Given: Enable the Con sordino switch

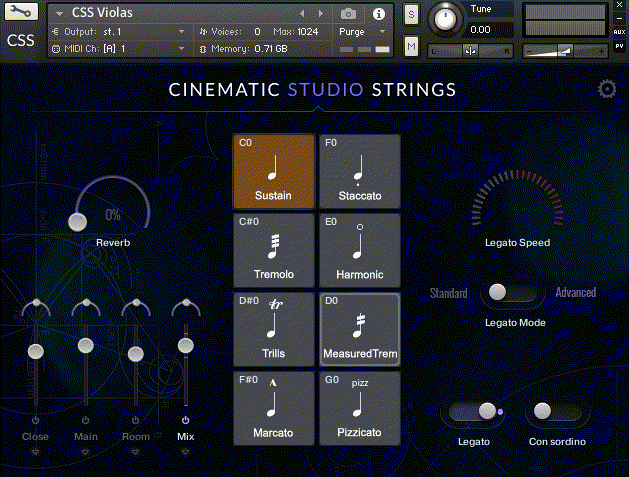Looking at the screenshot, I should [x=558, y=411].
